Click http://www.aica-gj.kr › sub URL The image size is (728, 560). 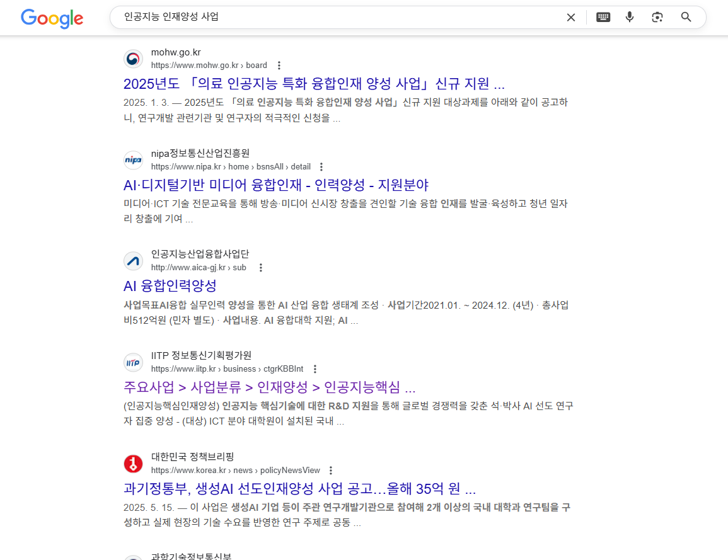pos(199,268)
